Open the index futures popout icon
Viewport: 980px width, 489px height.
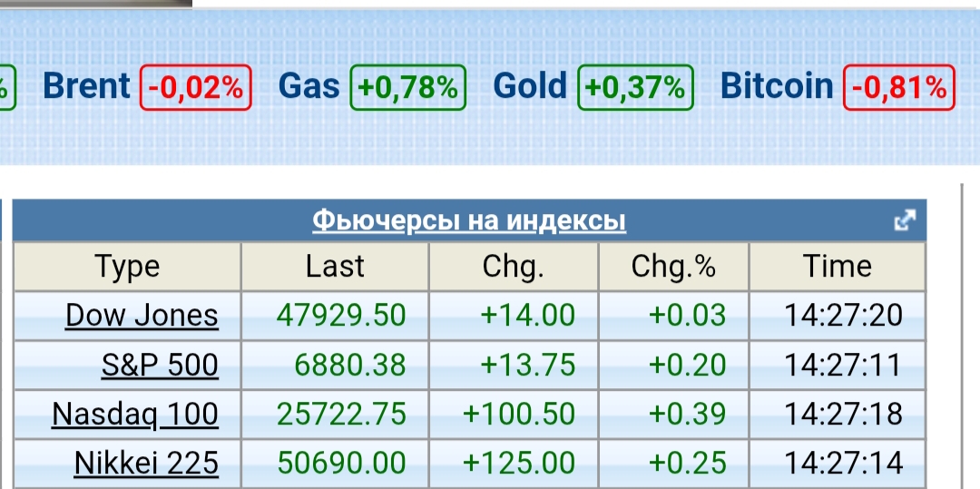[905, 220]
